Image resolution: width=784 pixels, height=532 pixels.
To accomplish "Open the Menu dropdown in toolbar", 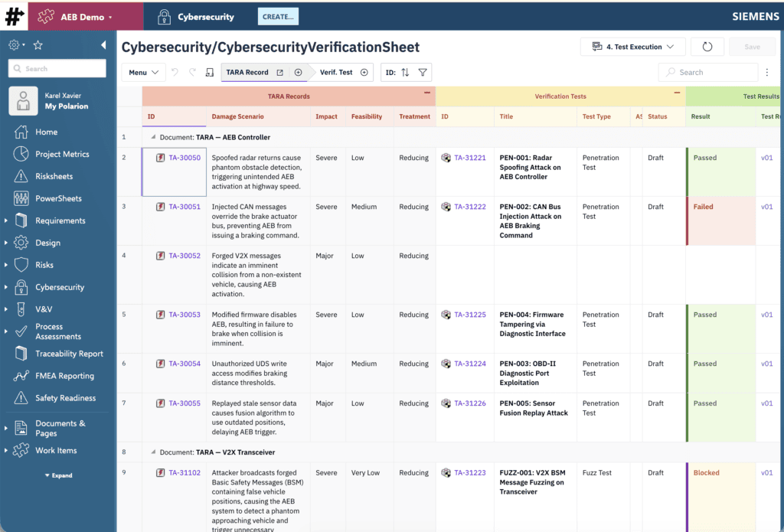I will 143,73.
